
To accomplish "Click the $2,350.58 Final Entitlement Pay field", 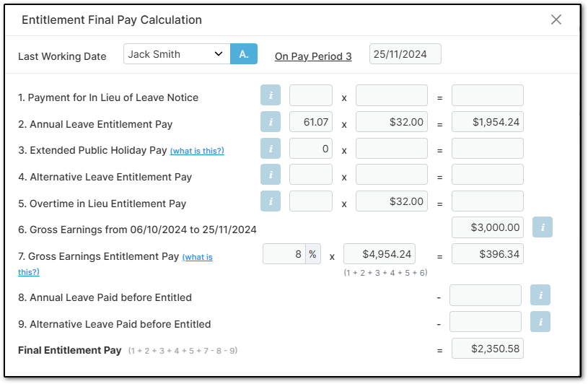I will coord(488,349).
